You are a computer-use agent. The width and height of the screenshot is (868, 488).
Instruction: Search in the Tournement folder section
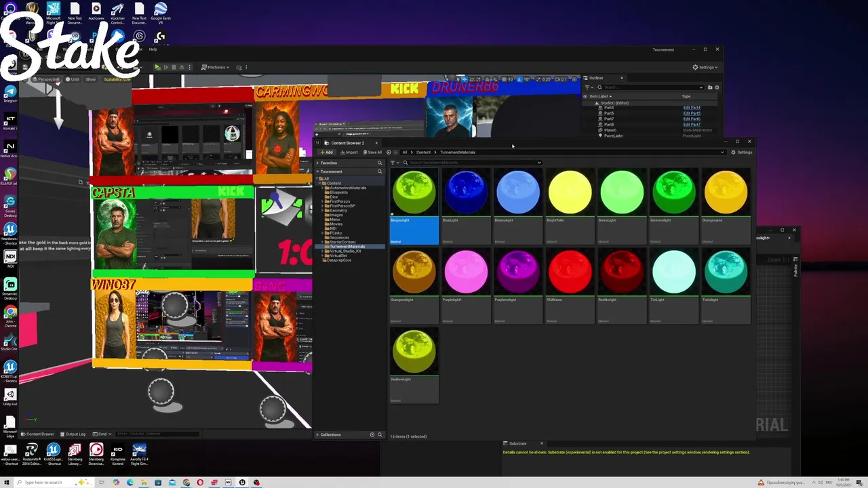coord(380,171)
